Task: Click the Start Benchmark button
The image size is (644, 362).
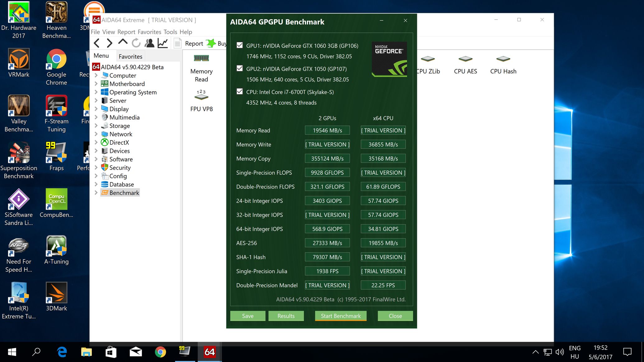Action: coord(341,316)
